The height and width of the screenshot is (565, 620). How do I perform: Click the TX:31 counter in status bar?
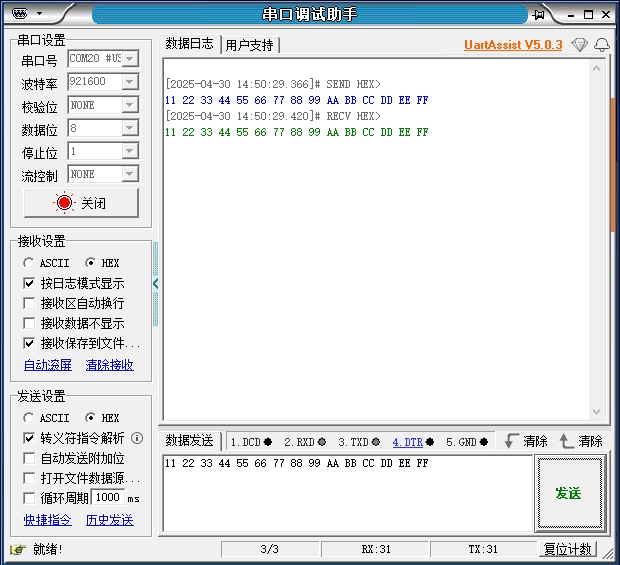[x=483, y=549]
